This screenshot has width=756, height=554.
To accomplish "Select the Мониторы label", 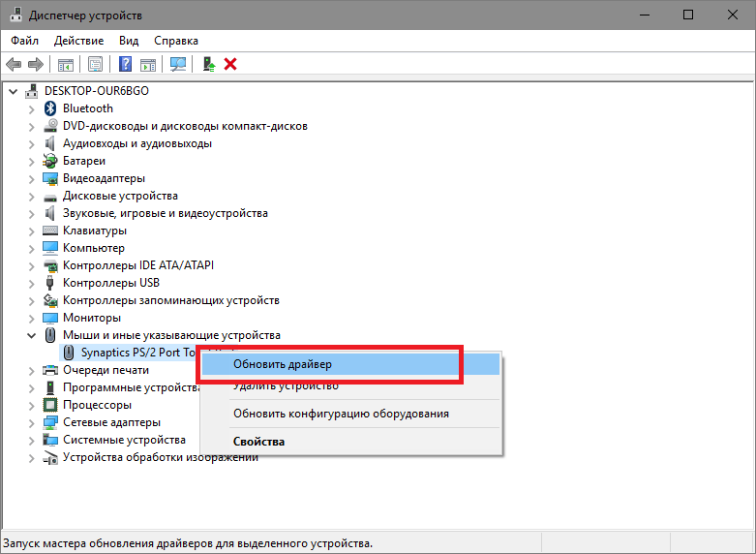I will [x=92, y=318].
